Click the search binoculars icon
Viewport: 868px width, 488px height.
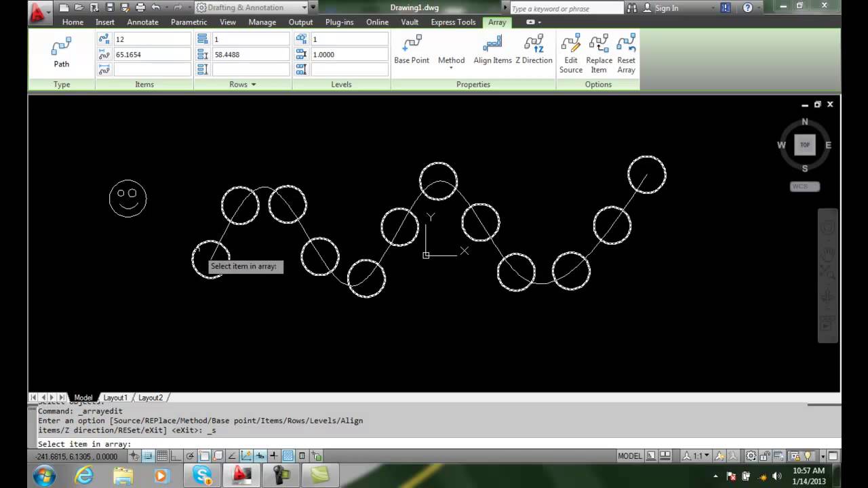[x=632, y=8]
